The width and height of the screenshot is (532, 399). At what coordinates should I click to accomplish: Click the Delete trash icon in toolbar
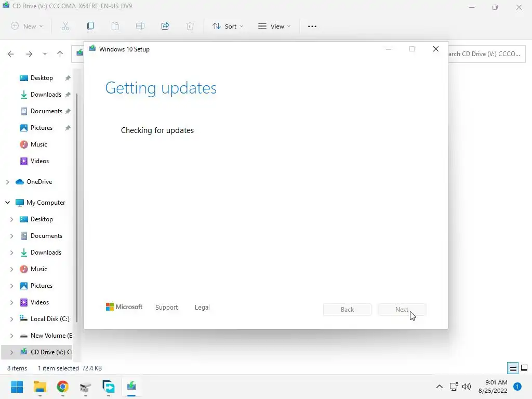point(190,26)
